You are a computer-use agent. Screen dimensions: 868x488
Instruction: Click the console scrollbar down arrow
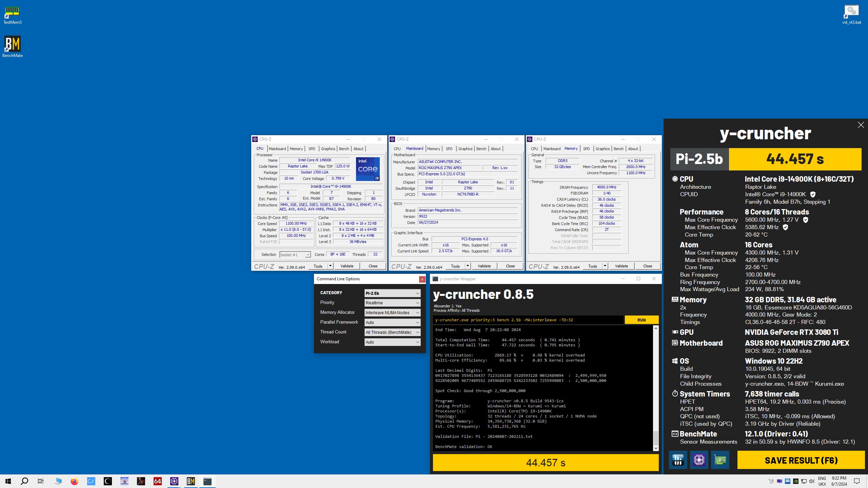656,448
